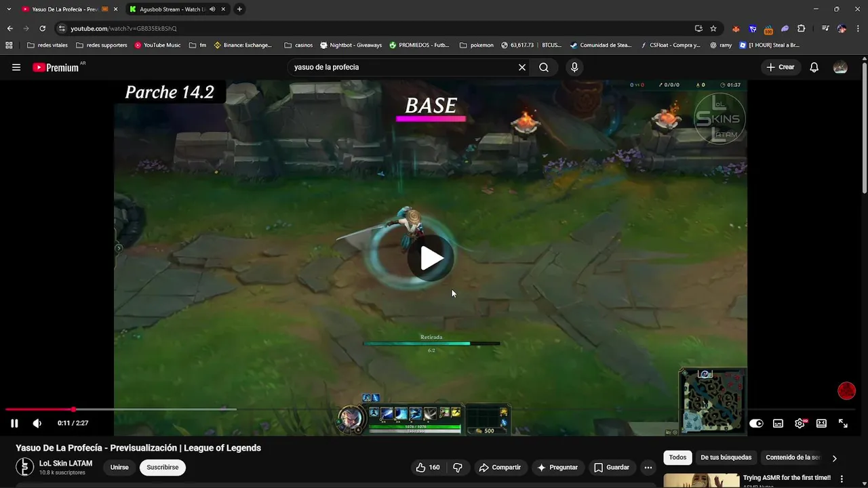Open the fm bookmark folder
The height and width of the screenshot is (488, 868).
tap(197, 45)
